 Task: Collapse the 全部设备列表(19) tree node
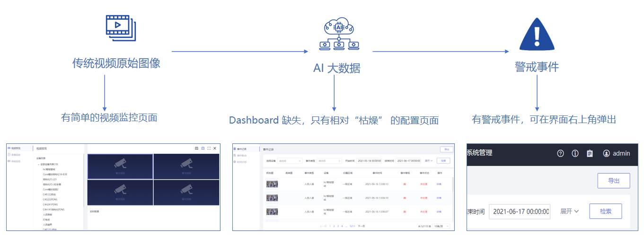pos(38,164)
